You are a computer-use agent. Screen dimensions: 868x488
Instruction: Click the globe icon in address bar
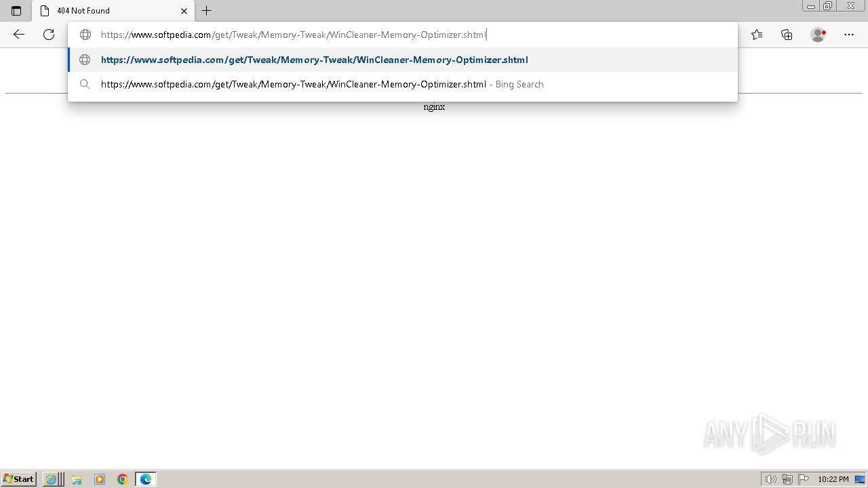[x=85, y=35]
